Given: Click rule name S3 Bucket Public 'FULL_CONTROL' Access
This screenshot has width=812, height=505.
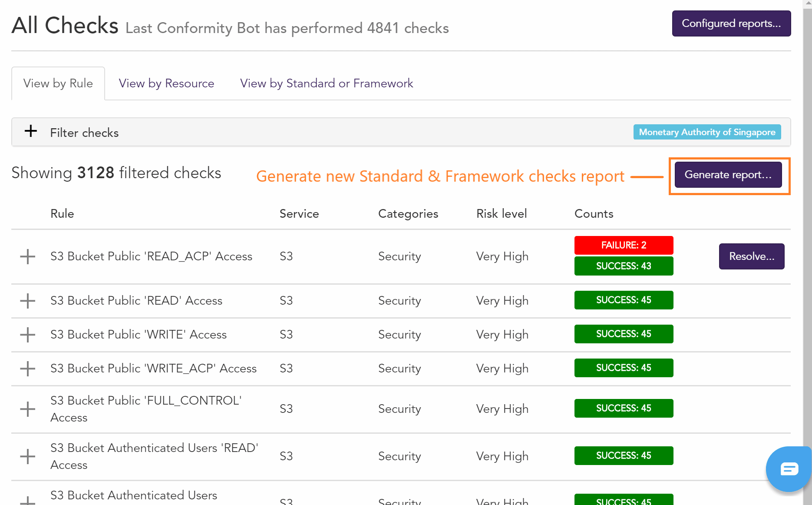Looking at the screenshot, I should coord(146,409).
